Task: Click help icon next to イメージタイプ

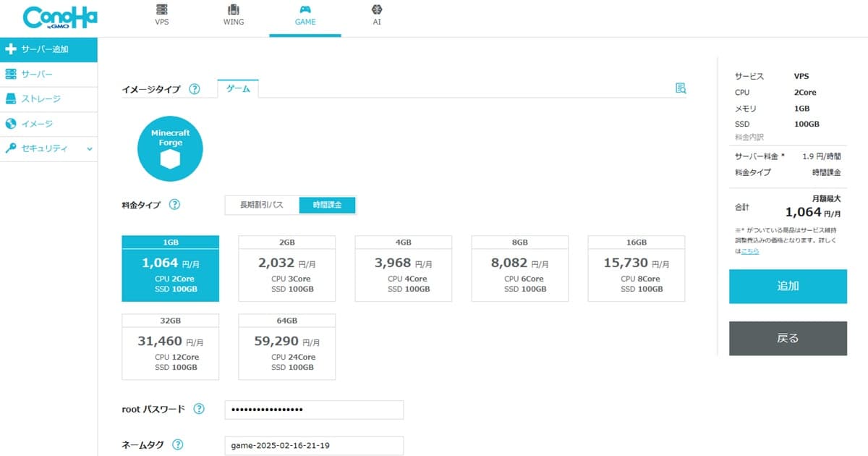Action: pyautogui.click(x=194, y=89)
